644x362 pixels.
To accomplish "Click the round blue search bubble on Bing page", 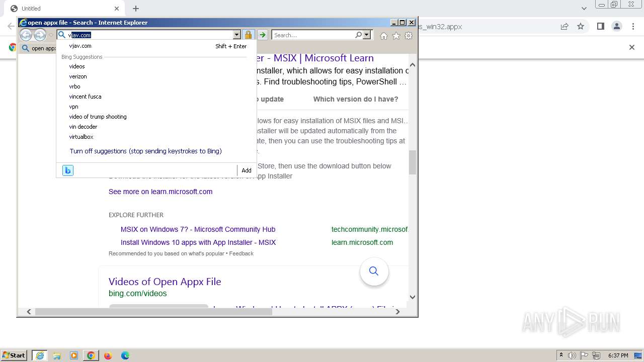I will (x=374, y=271).
